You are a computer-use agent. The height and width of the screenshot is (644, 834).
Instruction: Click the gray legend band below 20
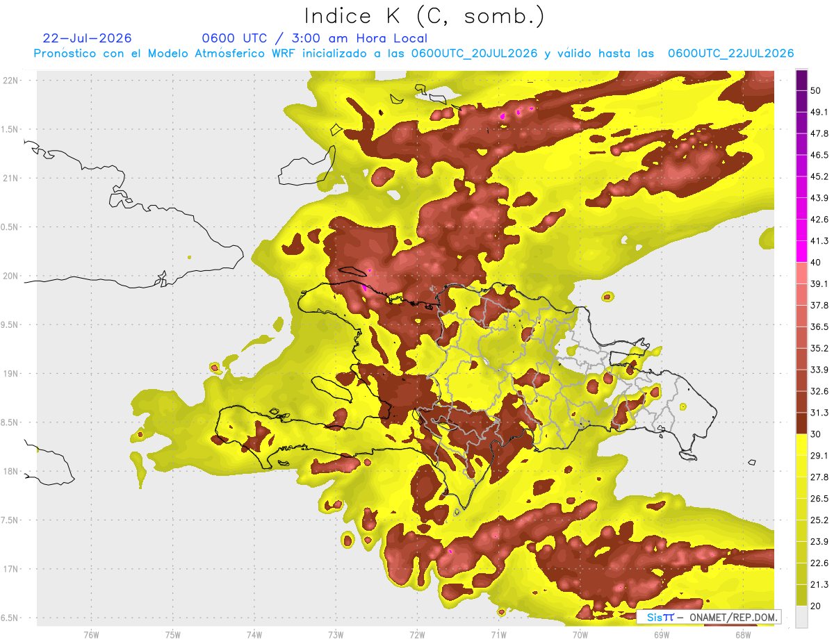click(801, 617)
